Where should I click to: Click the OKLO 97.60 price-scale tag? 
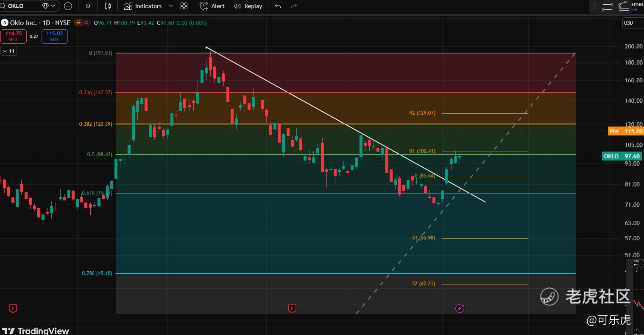(623, 156)
